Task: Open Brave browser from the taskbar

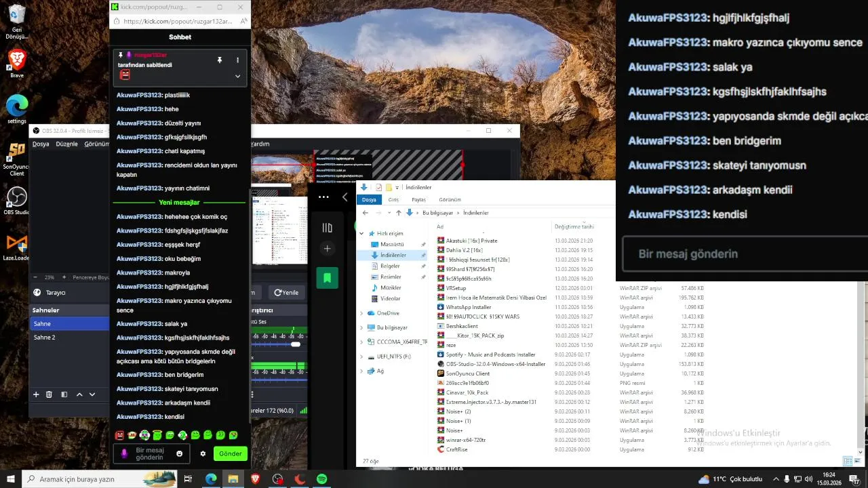Action: click(x=255, y=479)
